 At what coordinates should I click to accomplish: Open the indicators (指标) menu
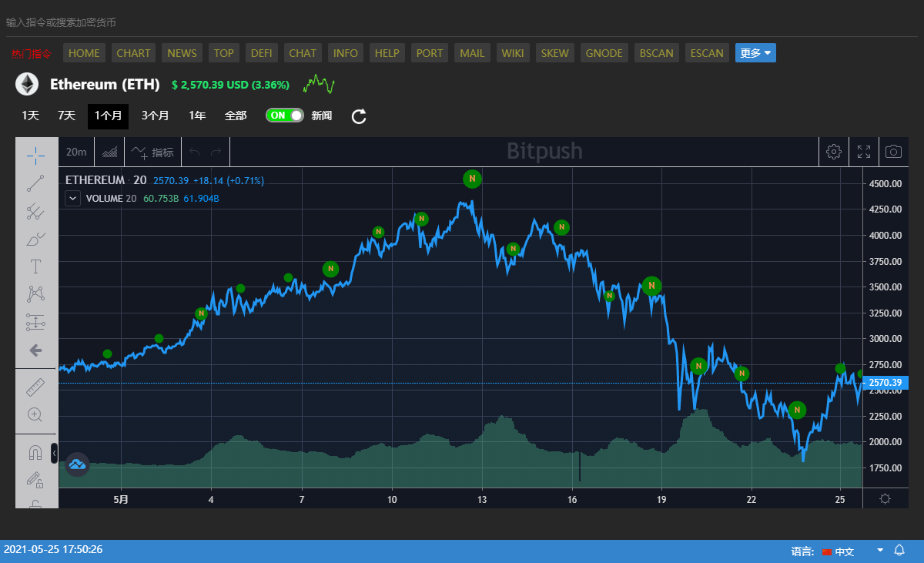[x=152, y=152]
